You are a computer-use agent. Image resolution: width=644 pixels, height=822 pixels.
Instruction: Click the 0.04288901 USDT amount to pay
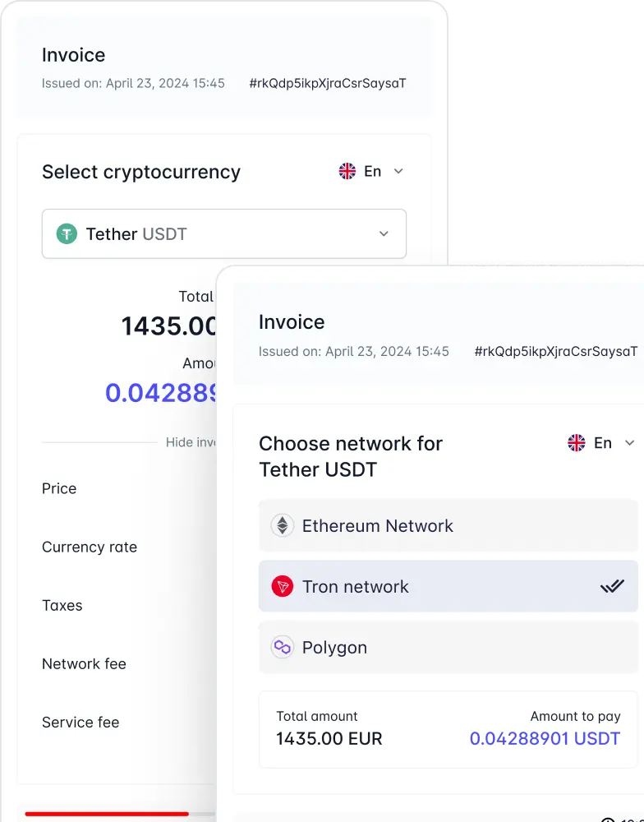pos(545,738)
